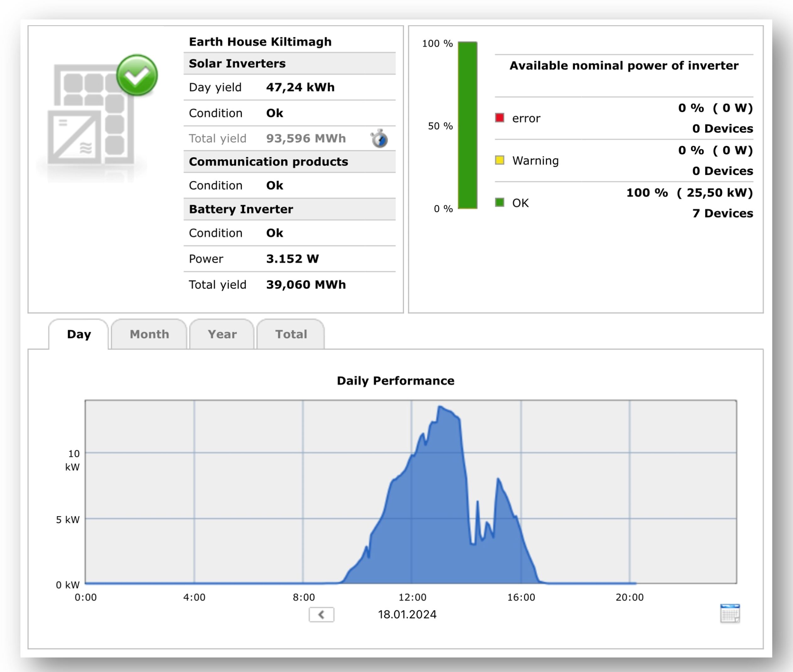Click the 7 Devices OK count
Viewport: 793px width, 672px height.
point(723,213)
